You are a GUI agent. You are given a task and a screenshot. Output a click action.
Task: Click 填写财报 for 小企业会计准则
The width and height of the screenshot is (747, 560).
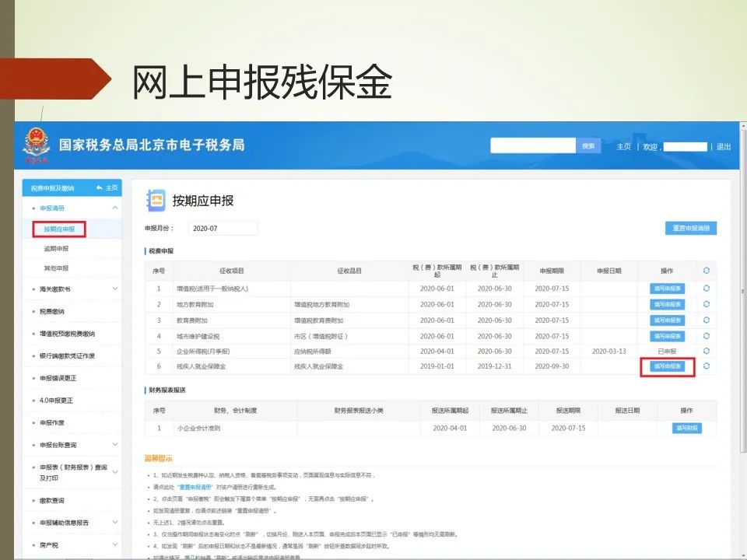pyautogui.click(x=686, y=428)
